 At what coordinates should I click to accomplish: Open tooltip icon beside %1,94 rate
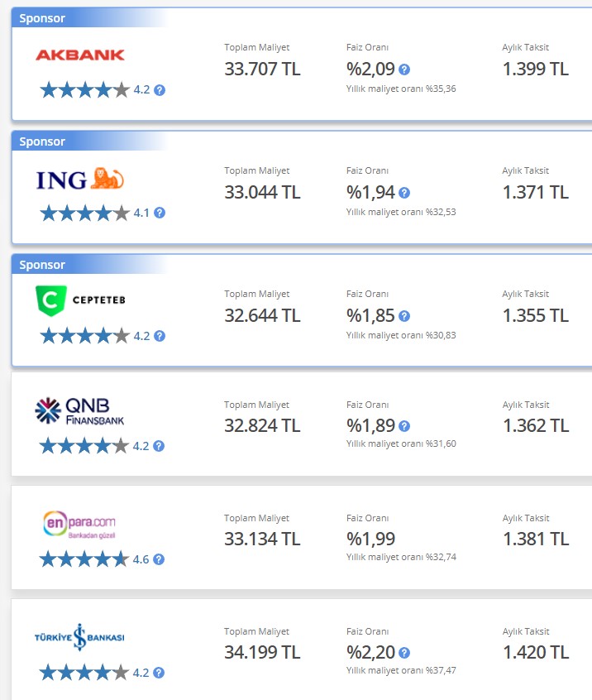[x=404, y=193]
